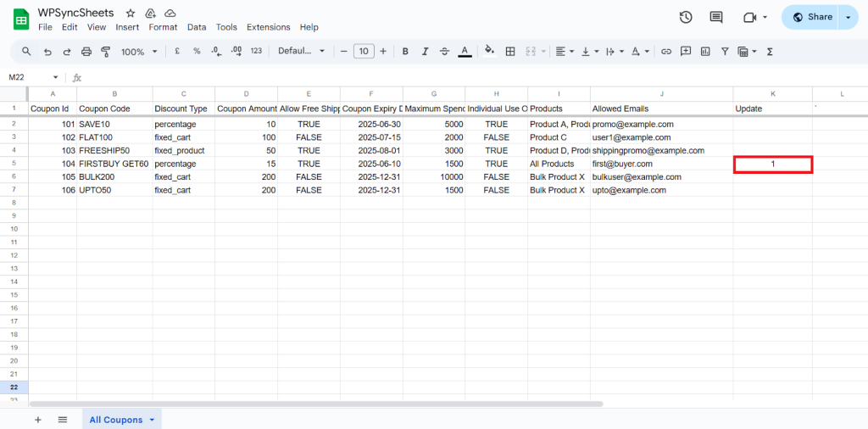
Task: Apply strikethrough formatting
Action: pyautogui.click(x=444, y=52)
